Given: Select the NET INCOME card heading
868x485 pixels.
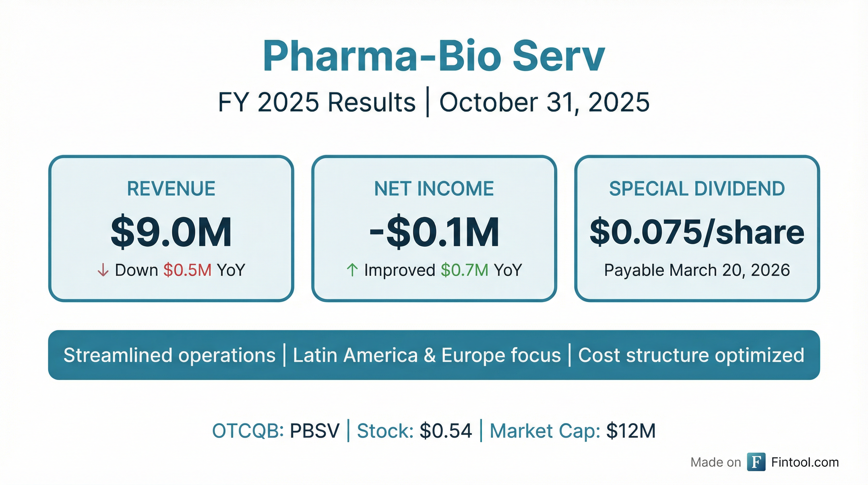Looking at the screenshot, I should pyautogui.click(x=434, y=189).
